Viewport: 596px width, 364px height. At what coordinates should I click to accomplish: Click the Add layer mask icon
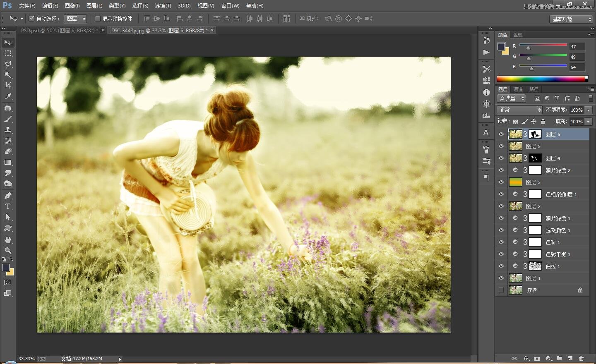(x=537, y=359)
